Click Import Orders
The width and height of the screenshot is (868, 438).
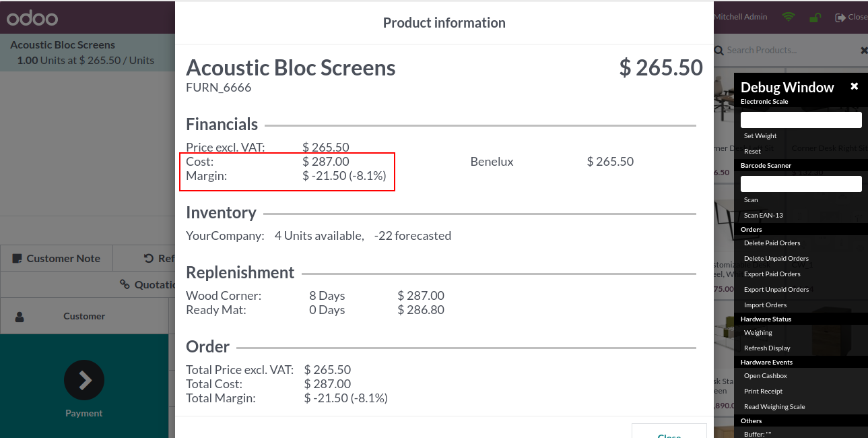(x=765, y=305)
